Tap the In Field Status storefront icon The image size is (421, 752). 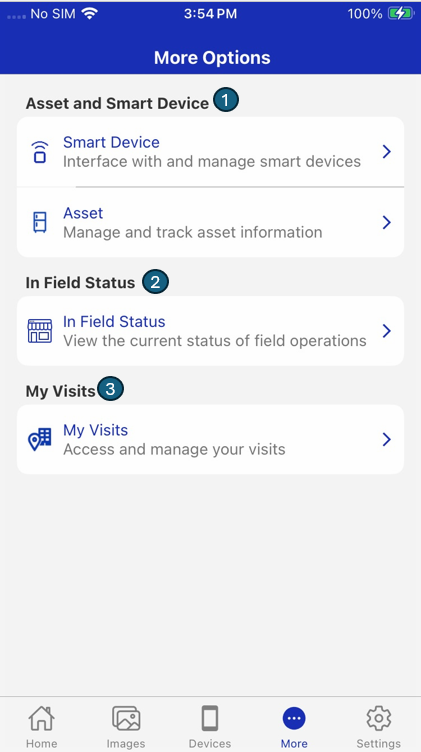[x=40, y=331]
